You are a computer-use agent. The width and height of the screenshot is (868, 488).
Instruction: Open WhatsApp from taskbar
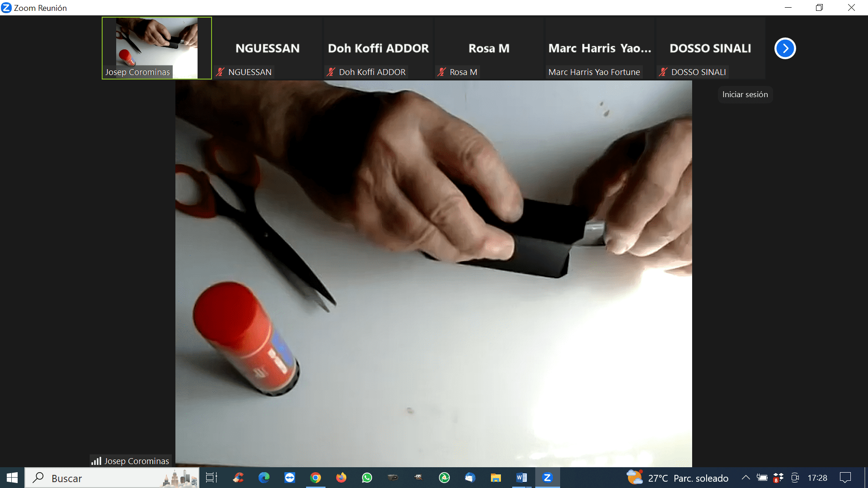click(367, 478)
